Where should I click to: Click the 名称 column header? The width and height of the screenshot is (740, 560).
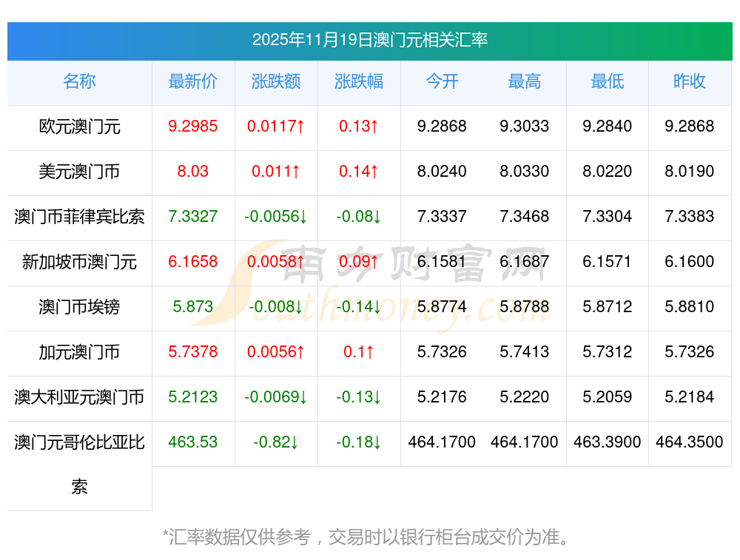pyautogui.click(x=79, y=81)
